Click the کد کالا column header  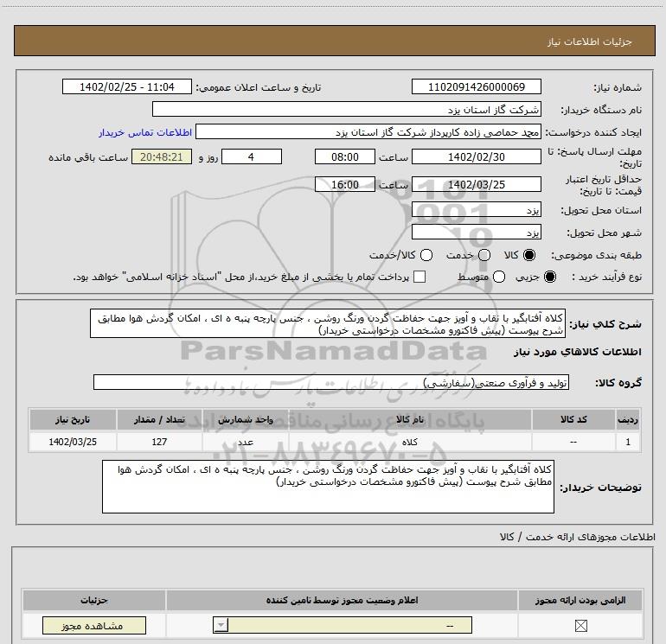point(573,419)
